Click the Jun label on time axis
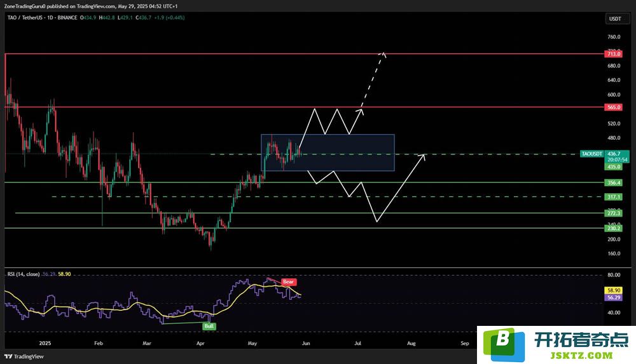This screenshot has height=364, width=636. [x=306, y=343]
